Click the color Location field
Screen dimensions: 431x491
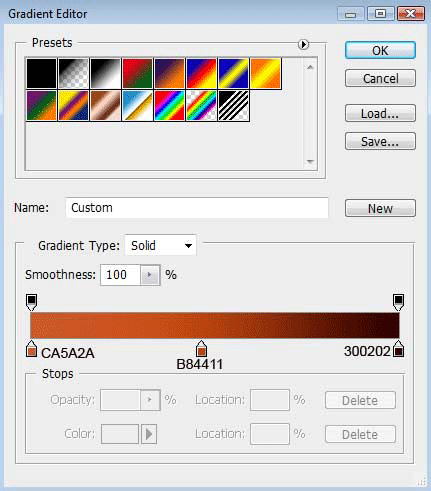click(270, 434)
